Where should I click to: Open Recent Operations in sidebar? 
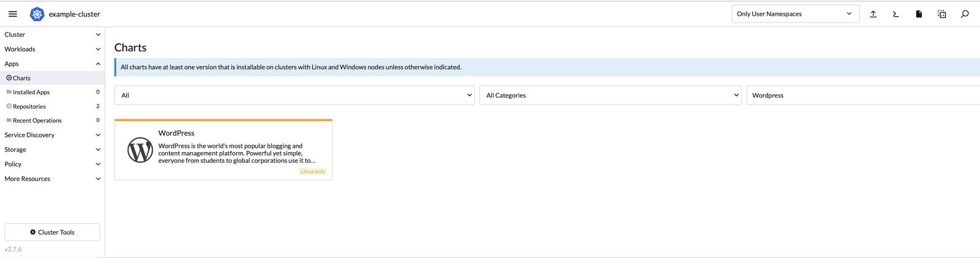click(x=37, y=120)
